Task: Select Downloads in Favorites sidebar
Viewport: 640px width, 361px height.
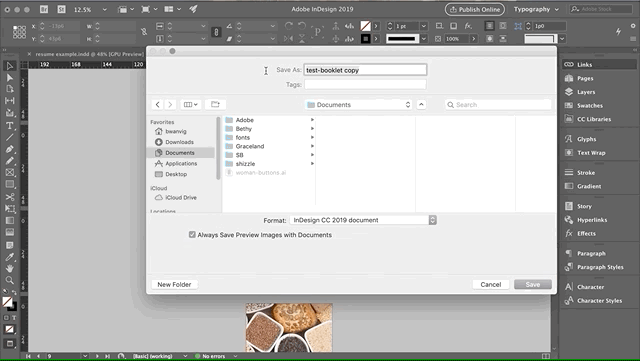Action: point(180,142)
